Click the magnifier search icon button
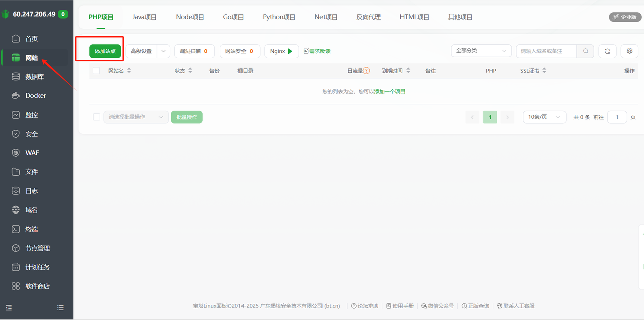 pos(585,51)
